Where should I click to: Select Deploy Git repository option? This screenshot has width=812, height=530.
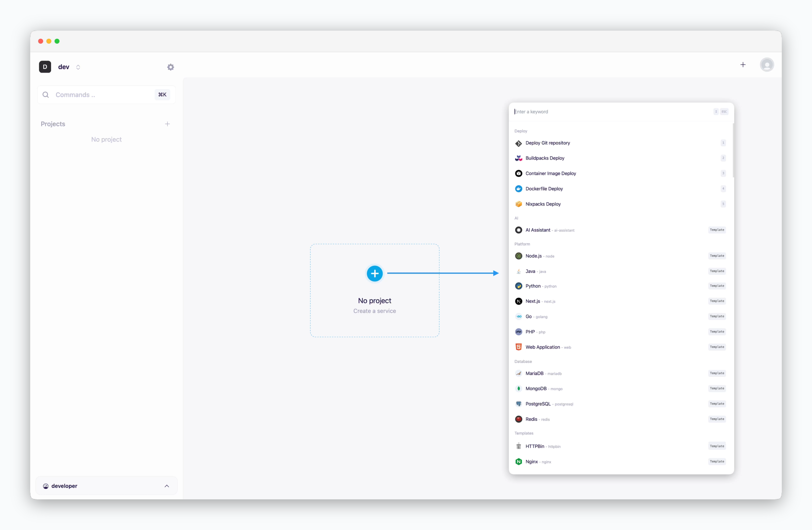point(620,143)
